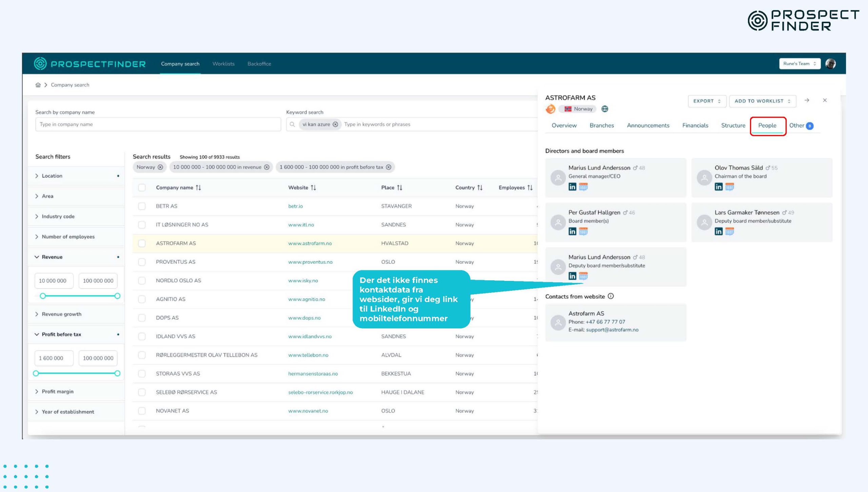This screenshot has width=868, height=492.
Task: Select the PROVENTUS AS row checkbox
Action: [142, 262]
